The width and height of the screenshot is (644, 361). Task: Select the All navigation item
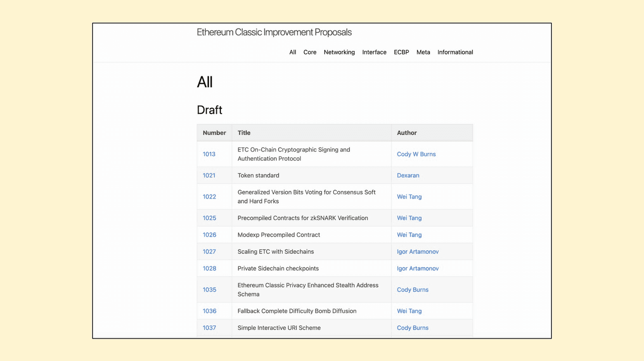(x=292, y=52)
